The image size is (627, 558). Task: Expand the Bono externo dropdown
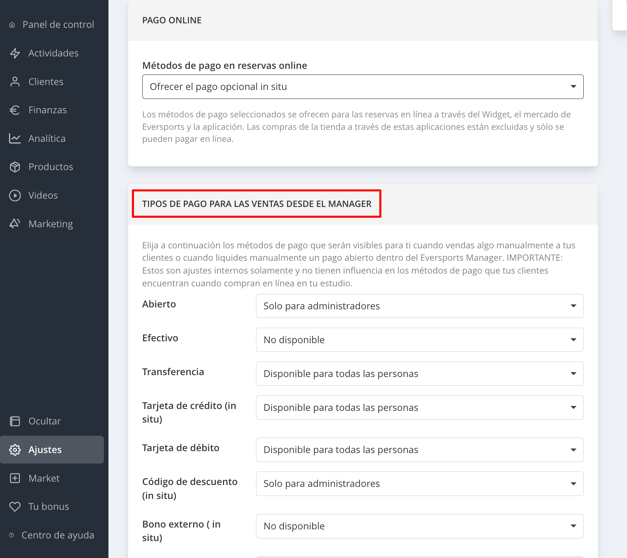click(419, 526)
